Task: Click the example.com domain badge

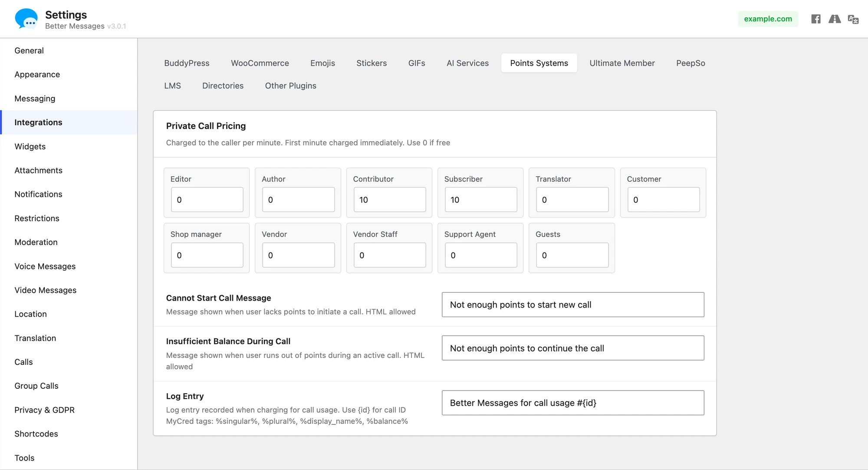Action: (x=768, y=19)
